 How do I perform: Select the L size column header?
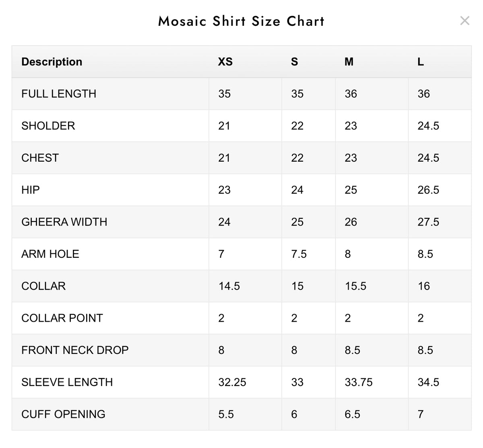[421, 62]
